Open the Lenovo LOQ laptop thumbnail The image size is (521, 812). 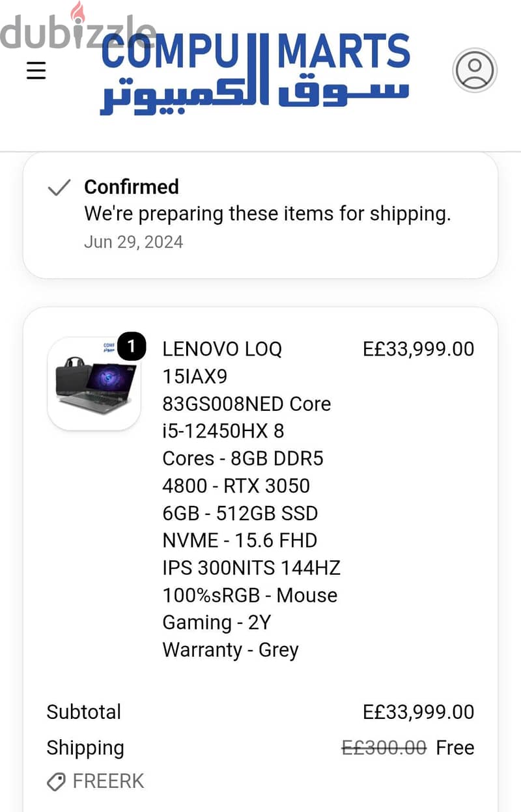point(94,384)
